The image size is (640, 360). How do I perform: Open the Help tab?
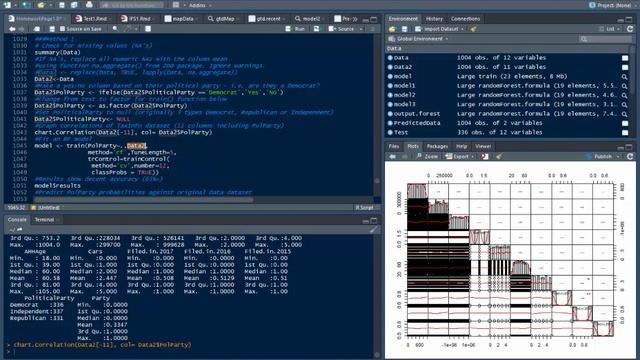tap(462, 146)
